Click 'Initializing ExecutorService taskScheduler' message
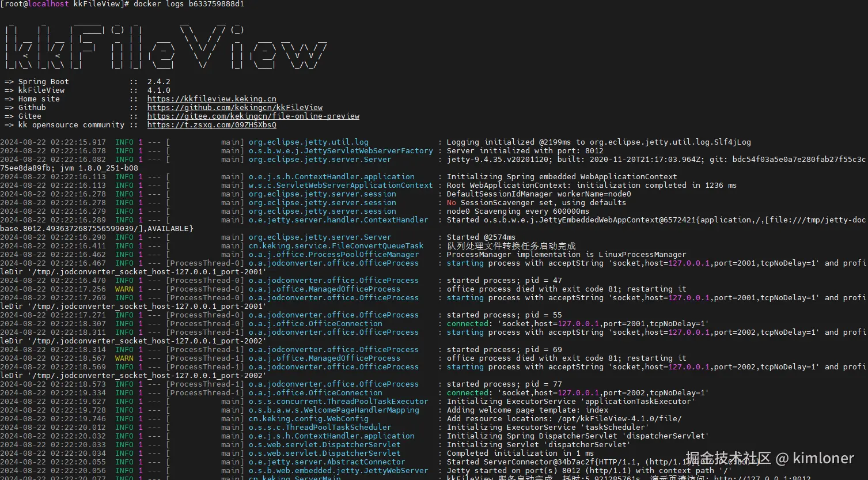The height and width of the screenshot is (480, 868). pyautogui.click(x=548, y=428)
